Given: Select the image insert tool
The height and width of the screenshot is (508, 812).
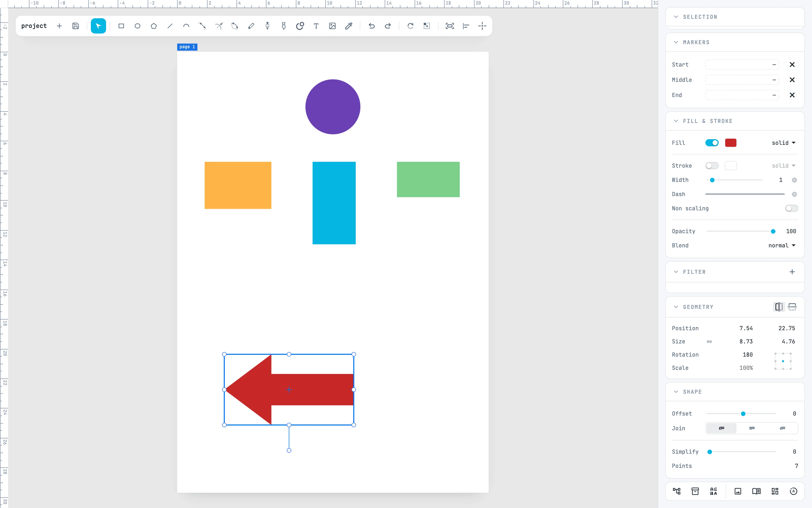Looking at the screenshot, I should coord(332,26).
